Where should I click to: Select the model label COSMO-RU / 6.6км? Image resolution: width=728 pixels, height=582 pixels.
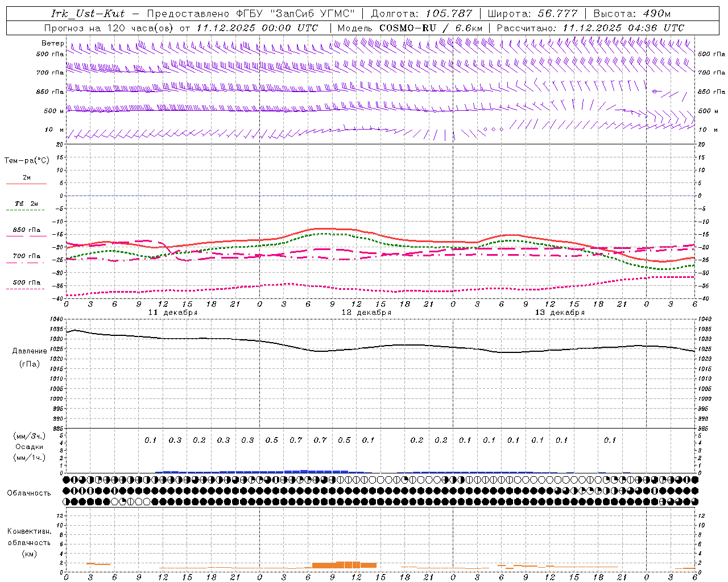point(431,28)
